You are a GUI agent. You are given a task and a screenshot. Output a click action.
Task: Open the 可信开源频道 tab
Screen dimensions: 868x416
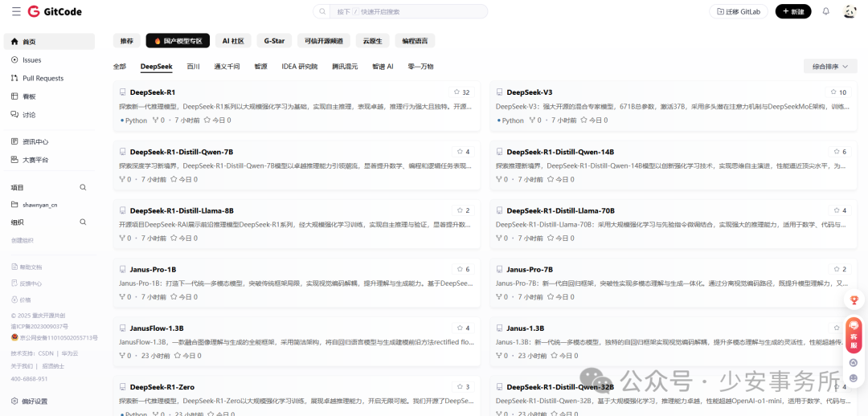point(325,41)
